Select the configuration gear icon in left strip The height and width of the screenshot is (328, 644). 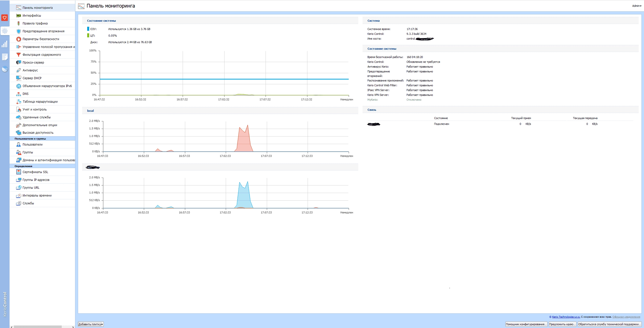pyautogui.click(x=5, y=31)
